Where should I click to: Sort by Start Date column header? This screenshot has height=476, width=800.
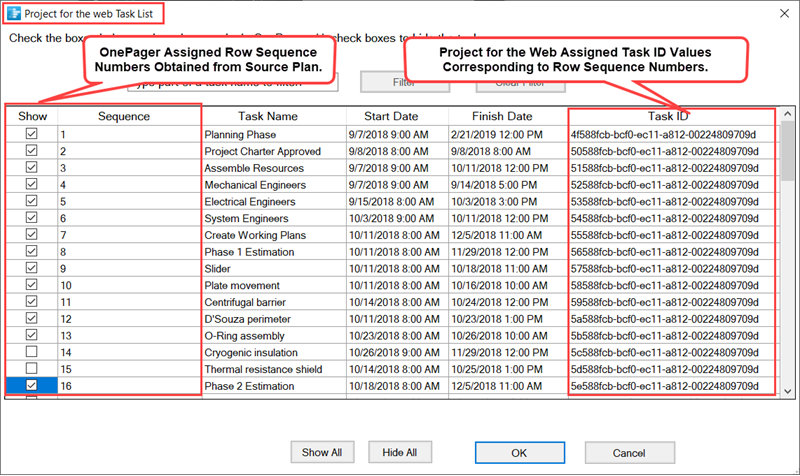pyautogui.click(x=391, y=116)
